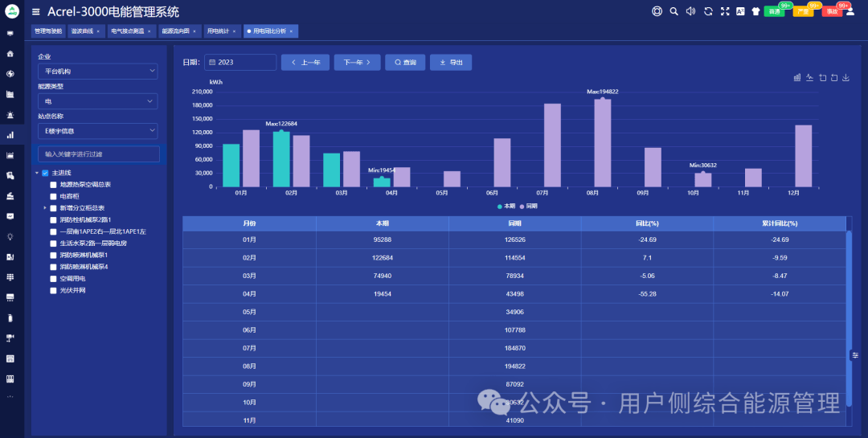
Task: Switch chart to bar view in chart toolbox
Action: (x=797, y=77)
